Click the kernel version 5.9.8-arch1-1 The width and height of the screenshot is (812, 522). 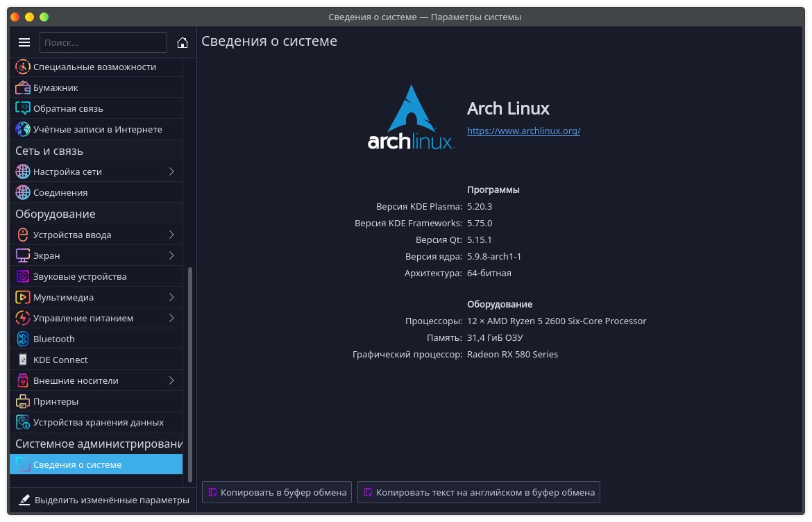[494, 256]
